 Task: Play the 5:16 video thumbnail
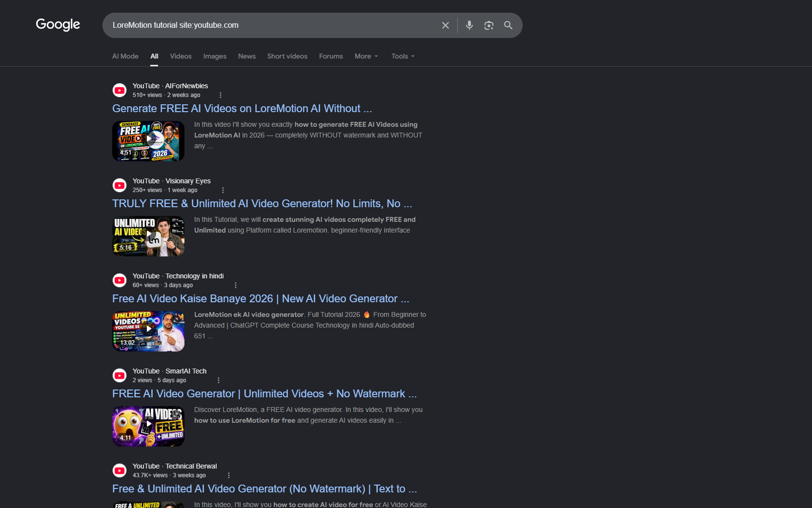point(148,236)
